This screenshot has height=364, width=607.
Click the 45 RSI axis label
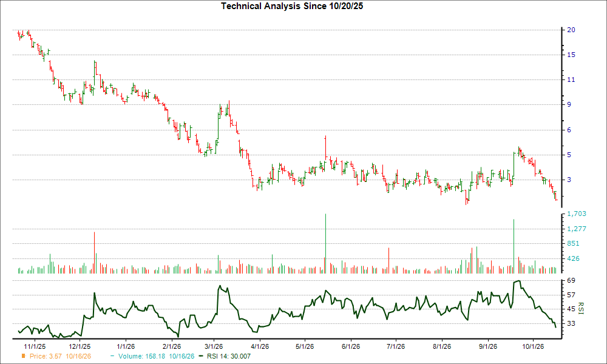571,309
